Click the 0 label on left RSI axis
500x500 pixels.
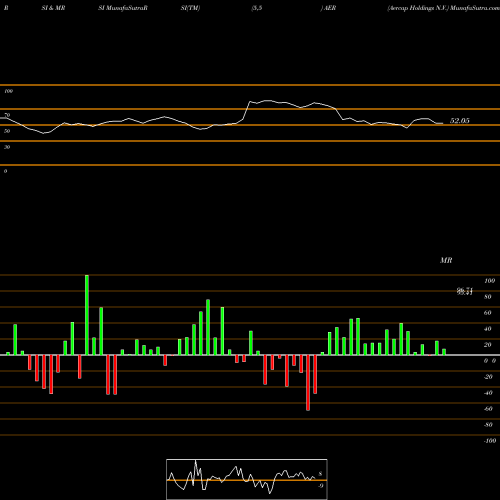click(x=5, y=171)
